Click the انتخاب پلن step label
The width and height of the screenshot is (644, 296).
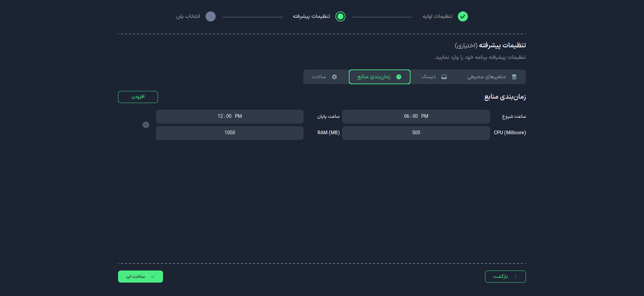[x=188, y=16]
